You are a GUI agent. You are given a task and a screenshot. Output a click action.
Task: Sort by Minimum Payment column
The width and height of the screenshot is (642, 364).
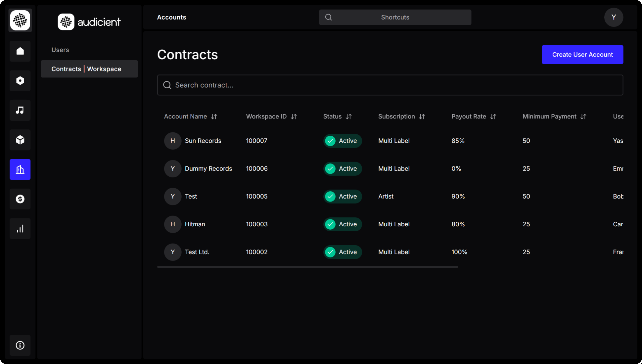[x=584, y=116]
